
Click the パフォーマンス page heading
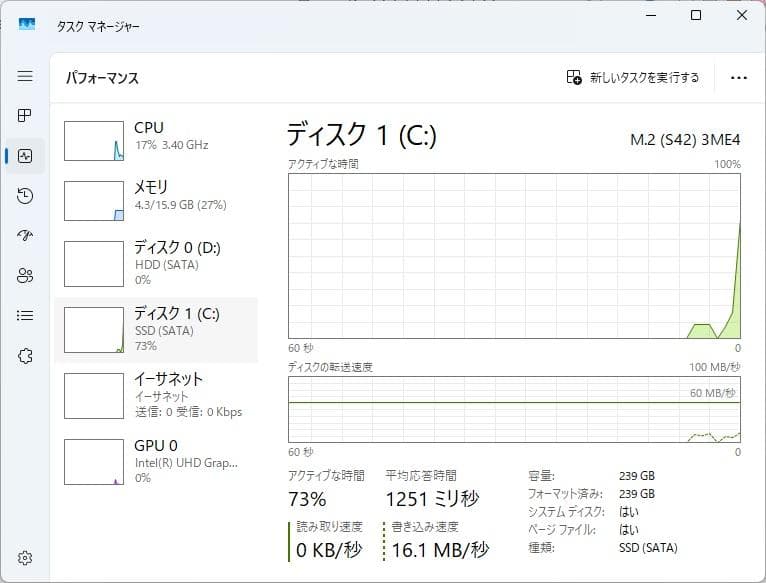coord(103,78)
